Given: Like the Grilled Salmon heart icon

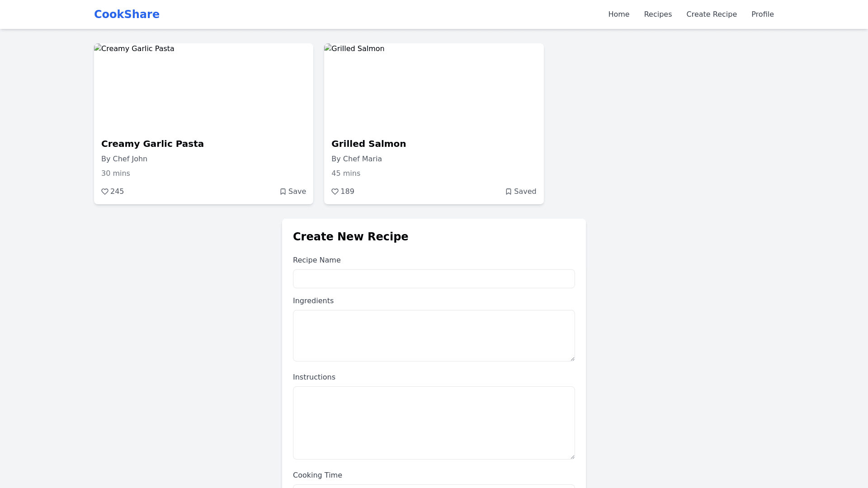Looking at the screenshot, I should tap(335, 192).
